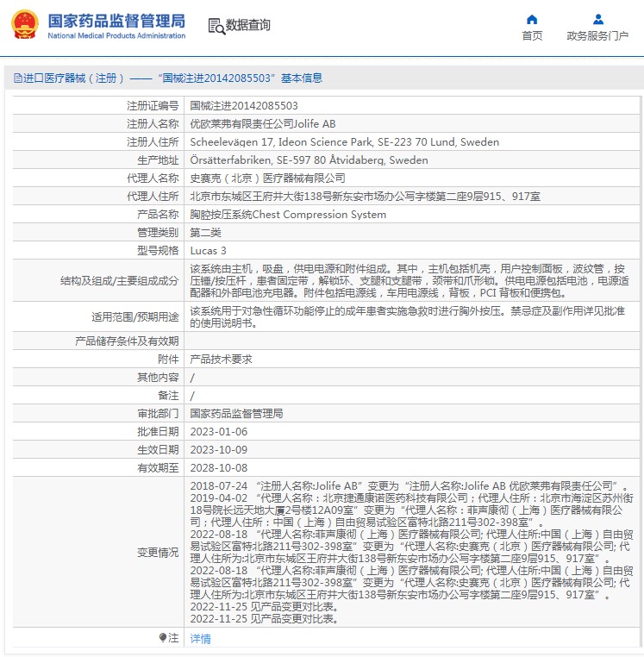Select 产品技术要求 attachment value
Screen dimensions: 644x657
point(221,359)
